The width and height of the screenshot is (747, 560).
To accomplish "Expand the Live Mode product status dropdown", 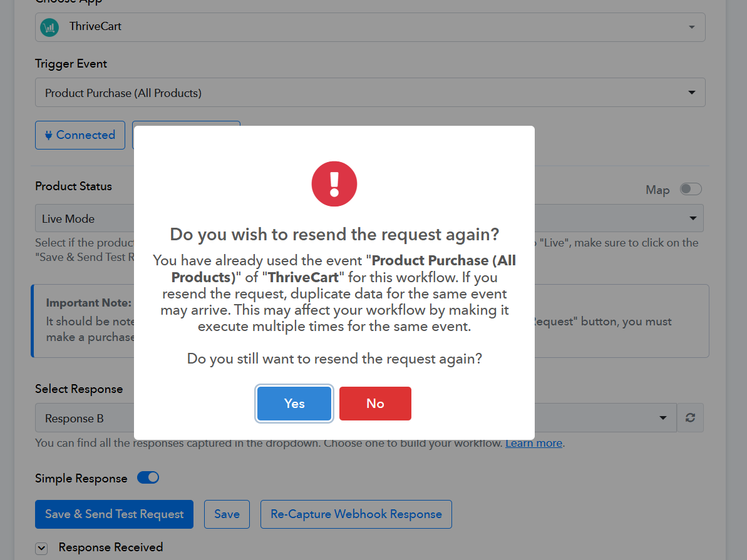I will tap(369, 218).
